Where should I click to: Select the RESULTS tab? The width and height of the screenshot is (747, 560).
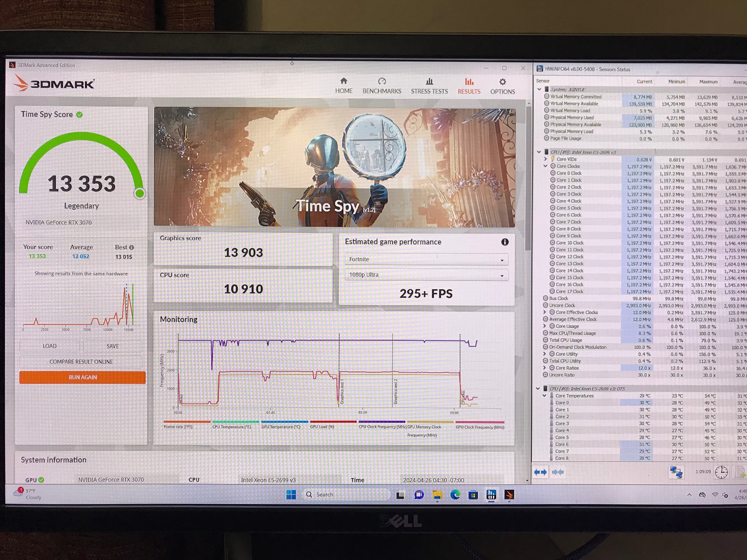(469, 86)
